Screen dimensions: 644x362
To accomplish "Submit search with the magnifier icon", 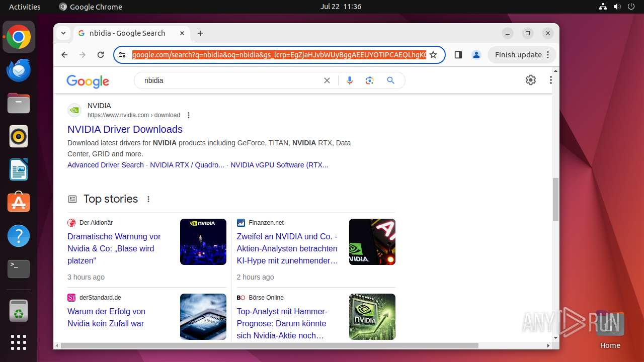I will tap(390, 80).
